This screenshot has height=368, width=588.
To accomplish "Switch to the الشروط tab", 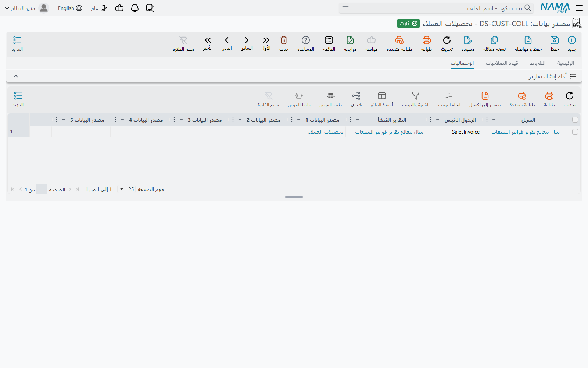I will [x=538, y=63].
